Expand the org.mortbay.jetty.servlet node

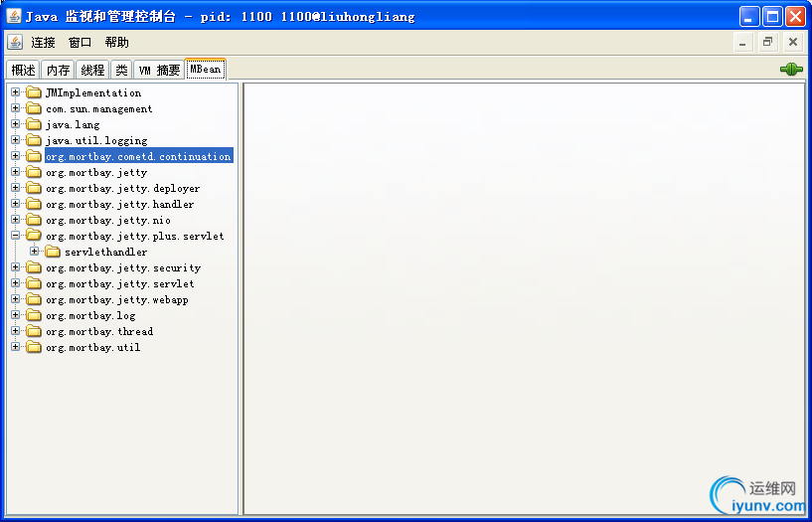pyautogui.click(x=16, y=282)
